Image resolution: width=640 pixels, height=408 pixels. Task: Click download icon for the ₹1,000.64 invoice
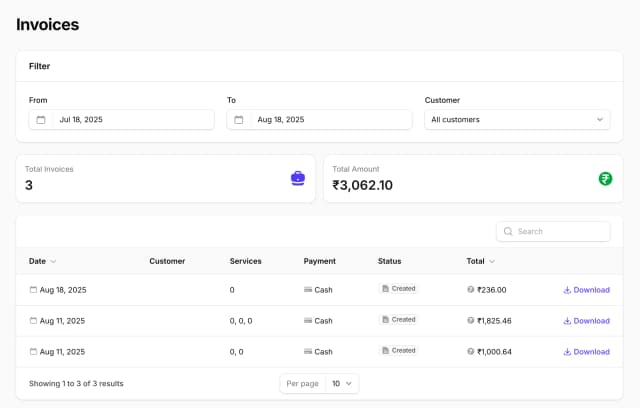567,352
